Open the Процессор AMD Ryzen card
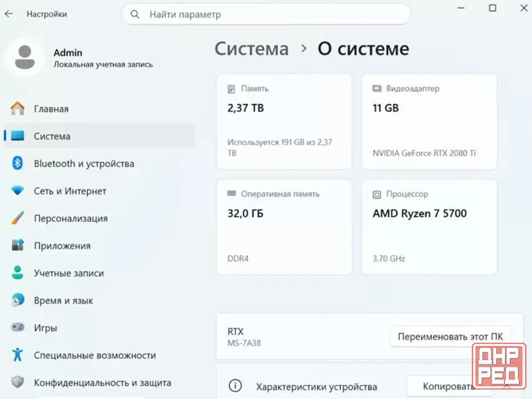Viewport: 532px width, 399px height. tap(429, 227)
